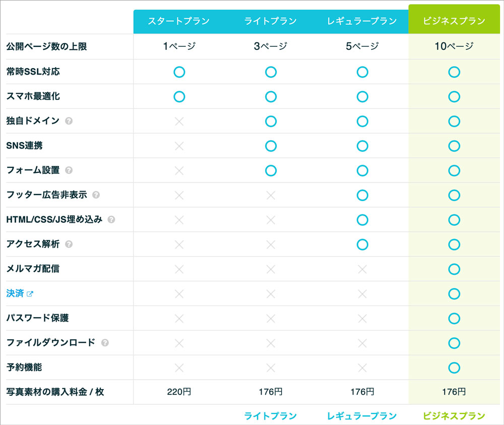Select the スタートプラン header tab
The image size is (504, 425).
[x=179, y=21]
